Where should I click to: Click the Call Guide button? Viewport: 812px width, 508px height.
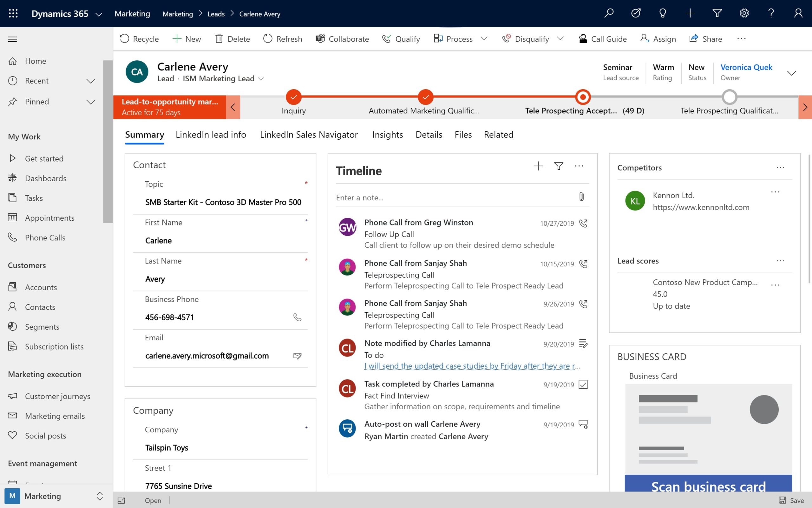pos(603,39)
